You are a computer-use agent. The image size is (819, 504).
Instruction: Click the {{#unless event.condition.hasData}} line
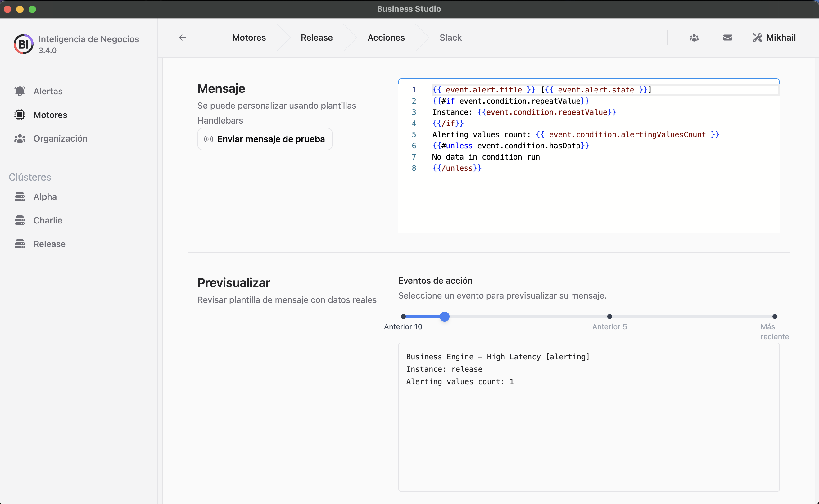tap(511, 146)
